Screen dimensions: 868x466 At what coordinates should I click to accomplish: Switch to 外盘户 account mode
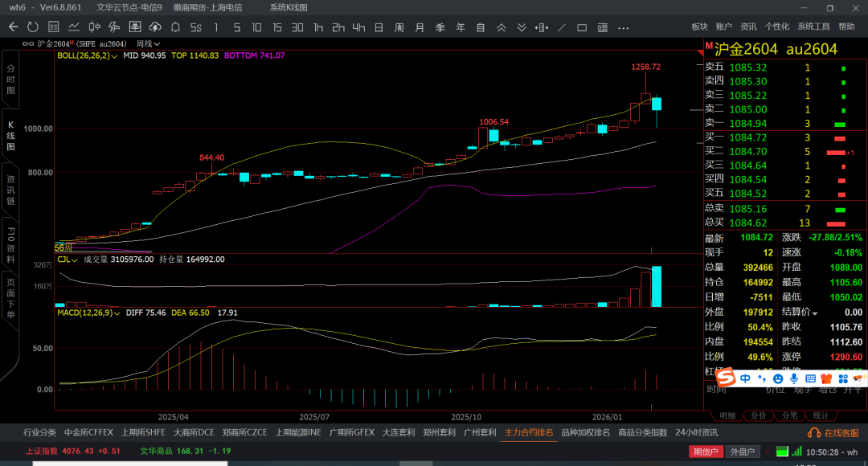[x=743, y=452]
